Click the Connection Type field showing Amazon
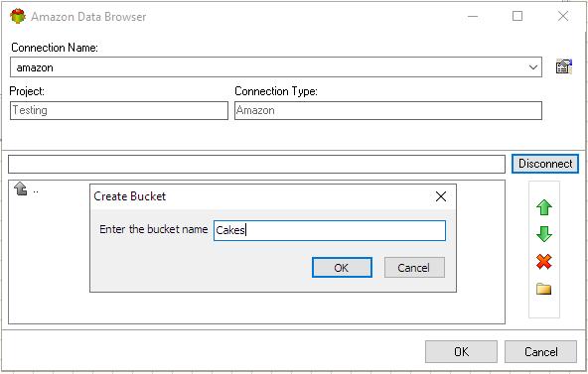The width and height of the screenshot is (588, 374). [388, 110]
